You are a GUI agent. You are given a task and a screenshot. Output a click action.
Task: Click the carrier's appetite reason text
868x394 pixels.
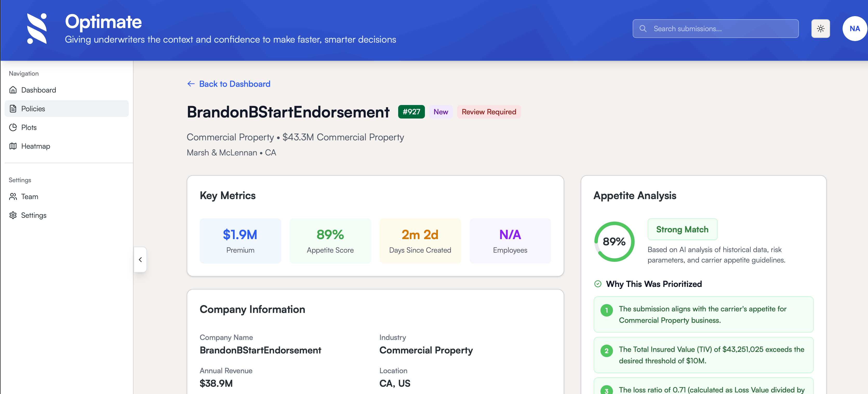click(703, 314)
